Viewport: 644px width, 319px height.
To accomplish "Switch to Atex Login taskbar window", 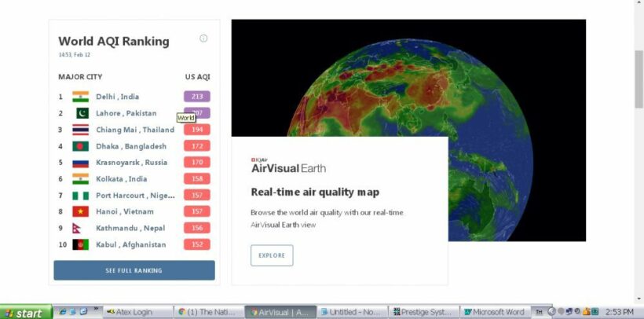I will (135, 312).
